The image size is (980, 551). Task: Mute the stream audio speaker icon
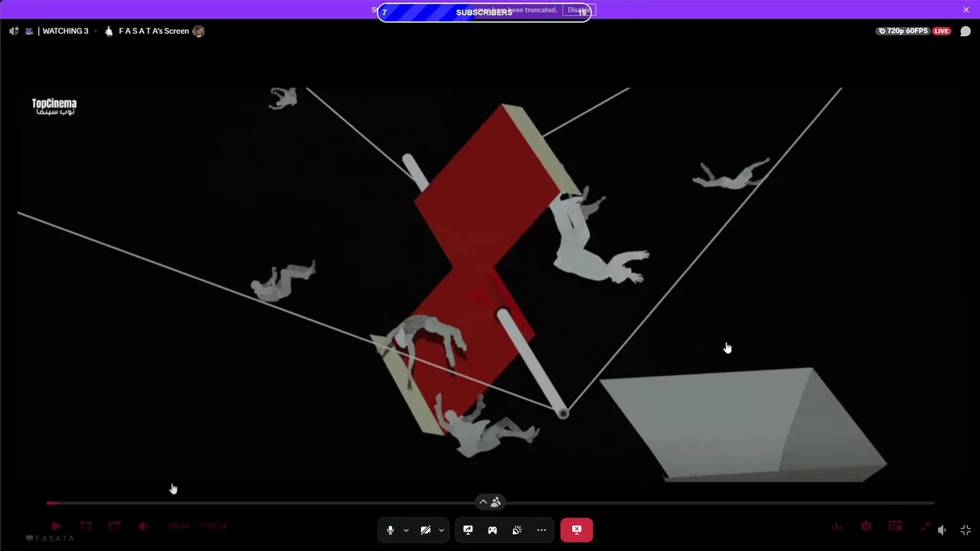click(14, 31)
